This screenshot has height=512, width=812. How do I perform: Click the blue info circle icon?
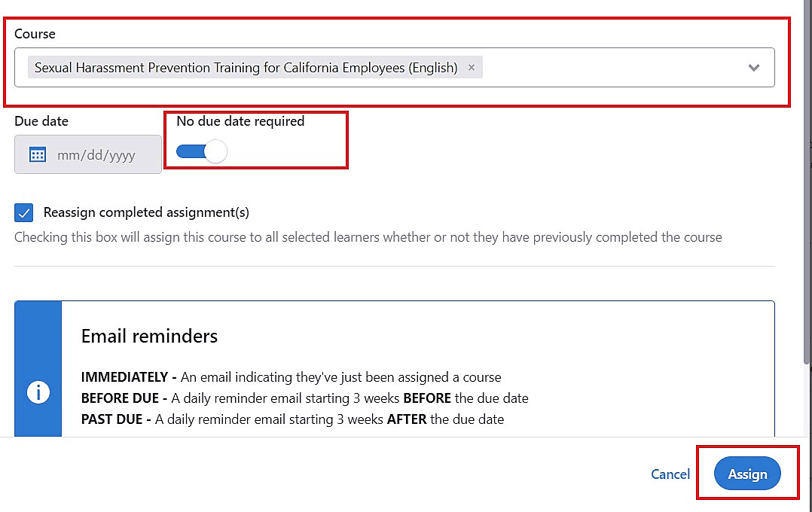coord(38,392)
